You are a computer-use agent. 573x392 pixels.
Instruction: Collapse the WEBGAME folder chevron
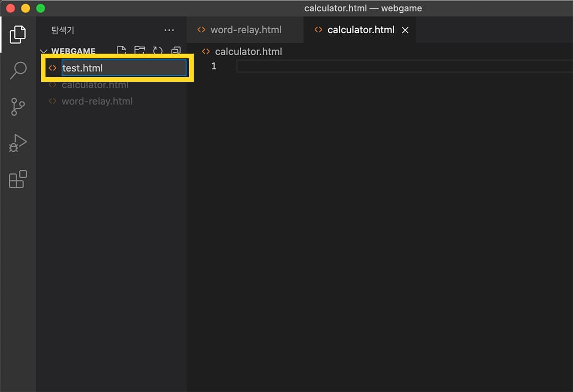click(43, 51)
